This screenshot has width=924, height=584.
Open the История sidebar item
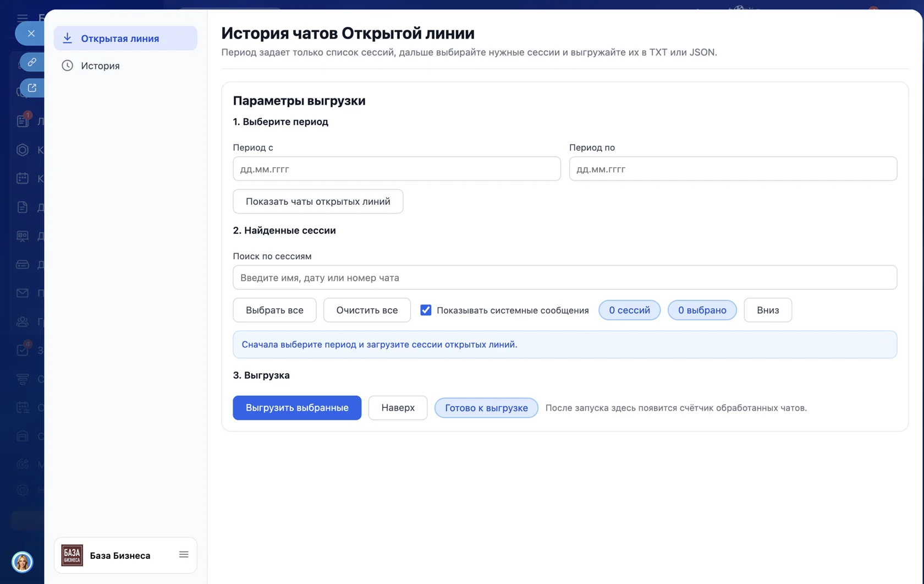click(x=125, y=66)
